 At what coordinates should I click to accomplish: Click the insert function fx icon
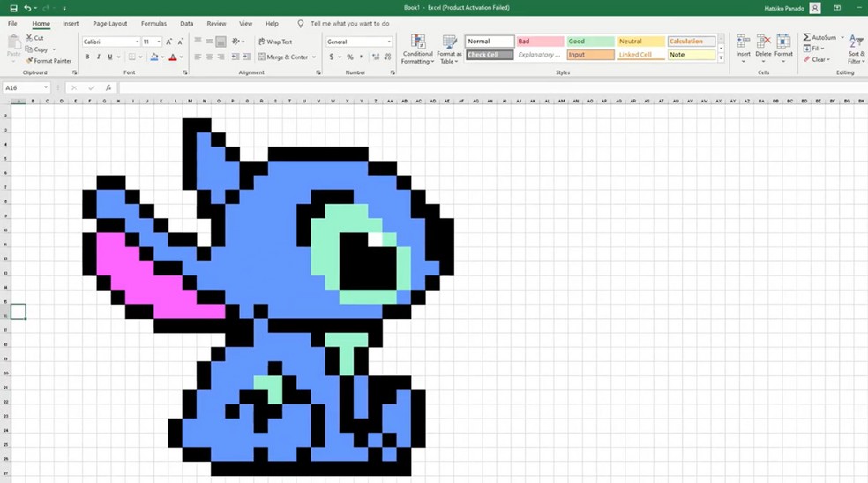click(108, 87)
